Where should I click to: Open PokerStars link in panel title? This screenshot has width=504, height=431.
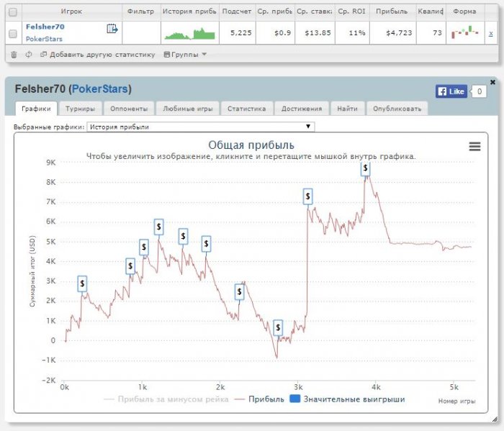100,89
